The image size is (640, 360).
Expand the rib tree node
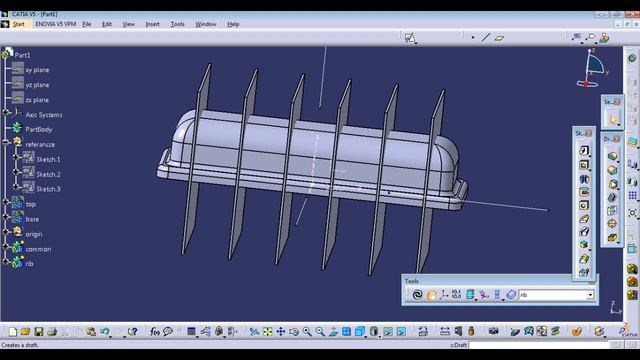[x=5, y=261]
